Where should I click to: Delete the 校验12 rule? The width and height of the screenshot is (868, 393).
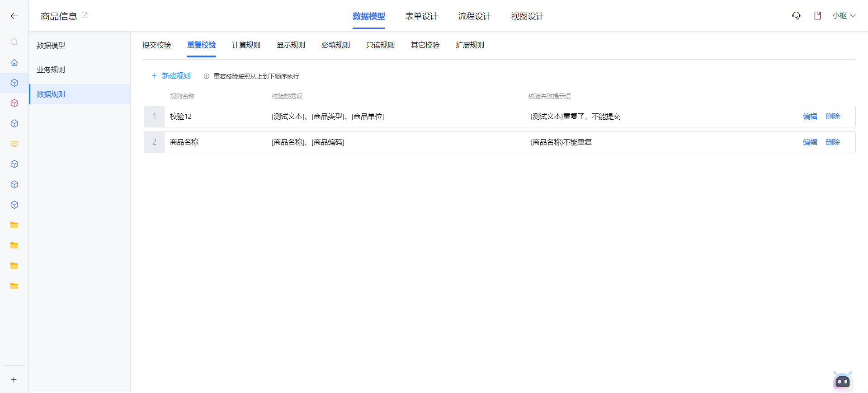(x=833, y=117)
